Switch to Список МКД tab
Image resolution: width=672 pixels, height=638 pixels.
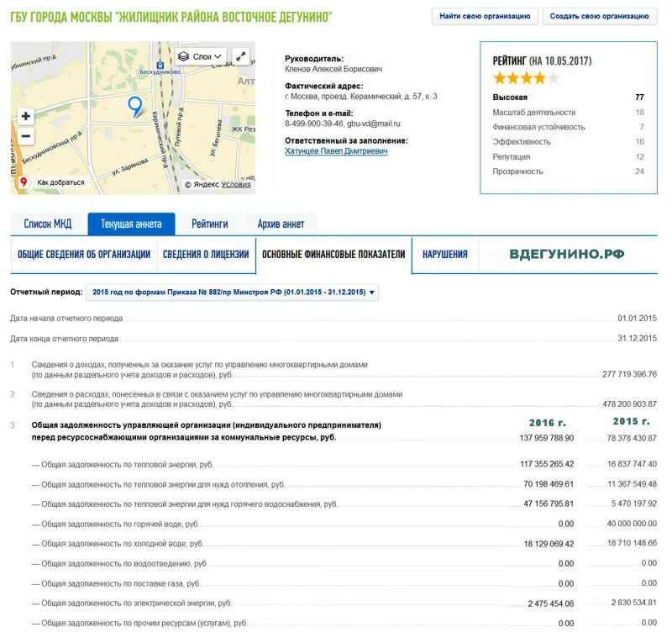[48, 224]
